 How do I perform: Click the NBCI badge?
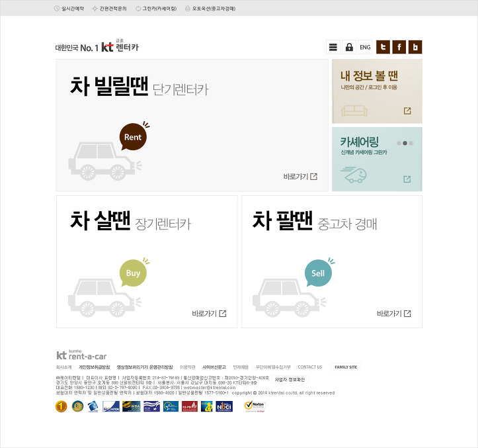224,406
